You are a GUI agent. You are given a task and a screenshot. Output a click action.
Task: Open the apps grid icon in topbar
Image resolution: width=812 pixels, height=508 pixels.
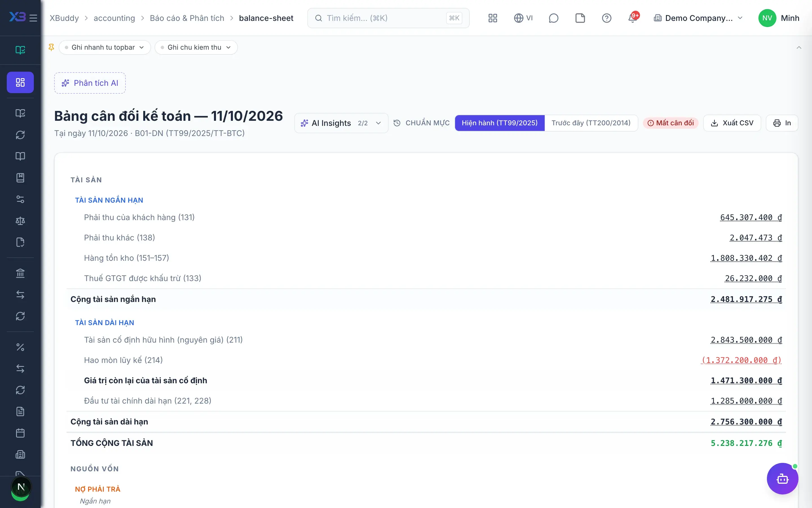[493, 18]
